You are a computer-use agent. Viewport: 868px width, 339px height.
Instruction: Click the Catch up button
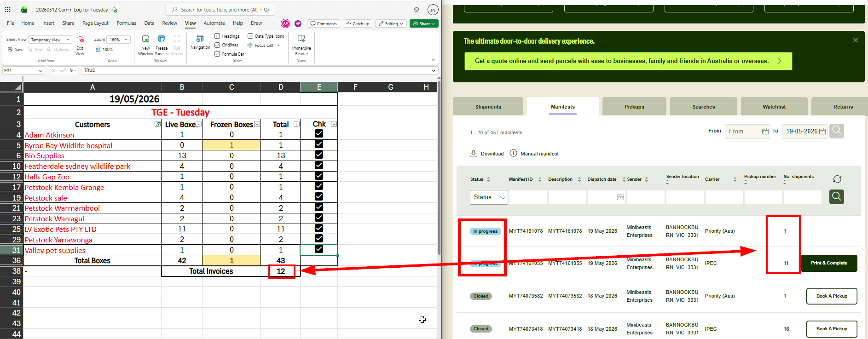[x=358, y=23]
